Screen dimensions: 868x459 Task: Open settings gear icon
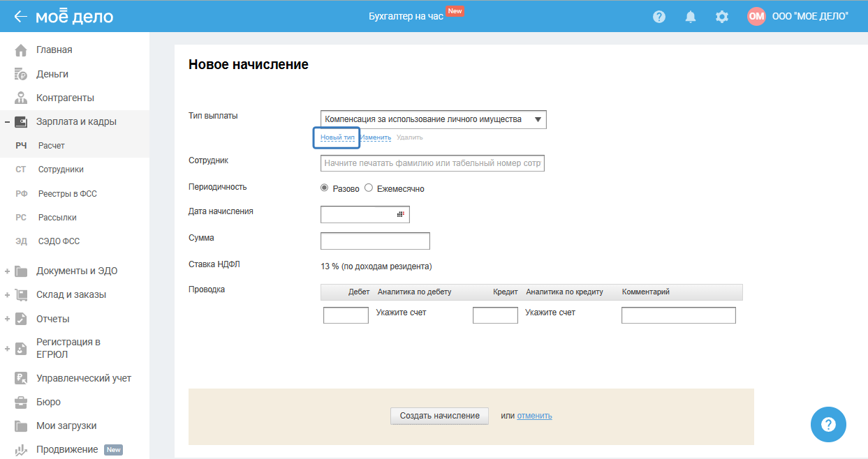pyautogui.click(x=722, y=17)
